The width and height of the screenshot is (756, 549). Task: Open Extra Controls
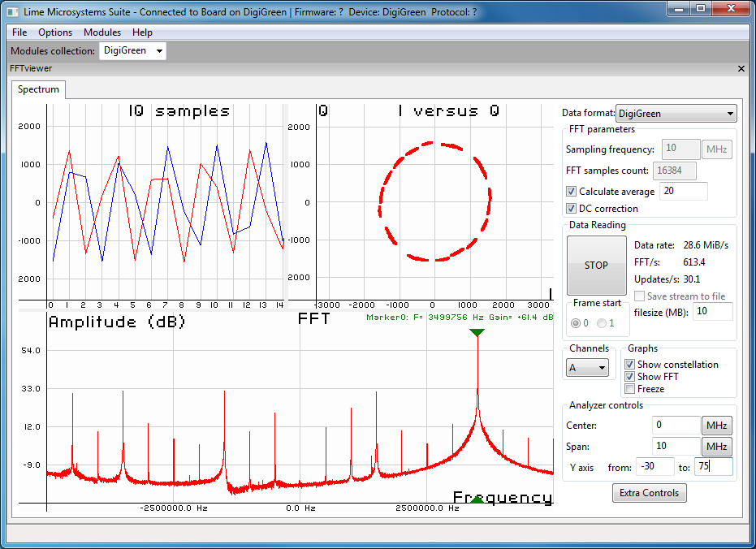[649, 493]
